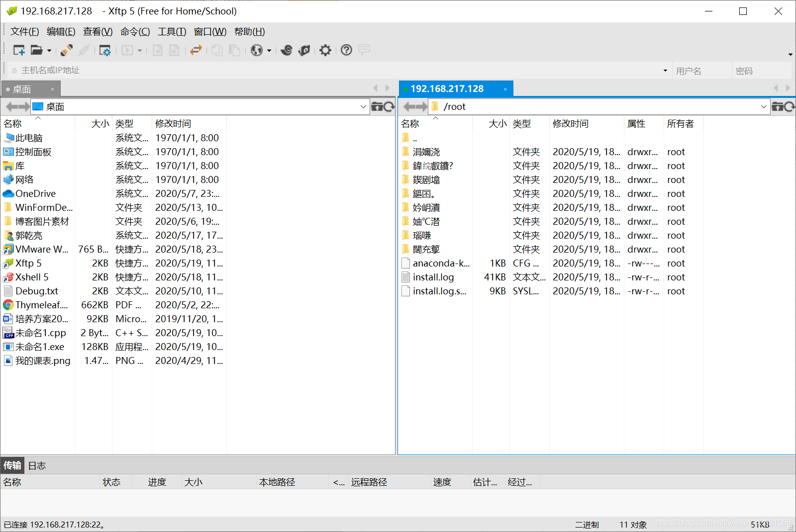Switch to the 传输 transfer tab
Image resolution: width=796 pixels, height=532 pixels.
(x=12, y=465)
